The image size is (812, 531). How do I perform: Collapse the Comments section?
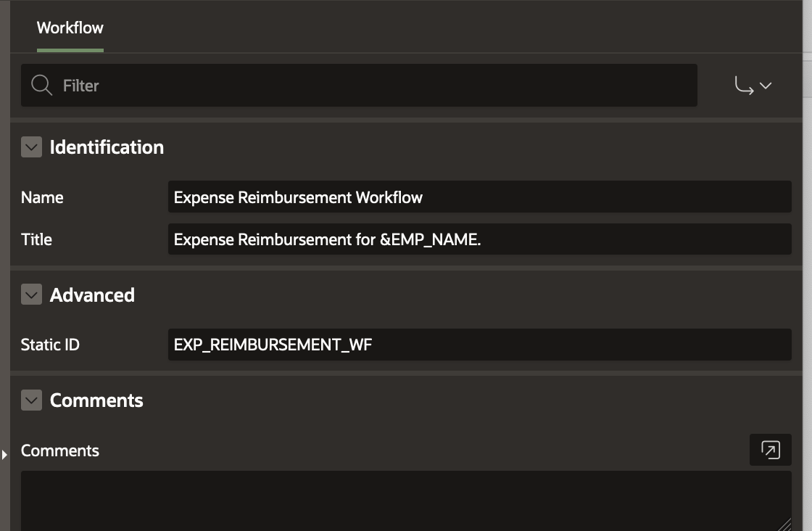tap(31, 400)
